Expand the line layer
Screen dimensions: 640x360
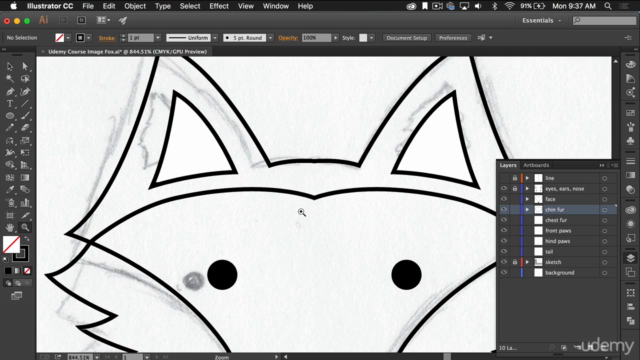527,178
